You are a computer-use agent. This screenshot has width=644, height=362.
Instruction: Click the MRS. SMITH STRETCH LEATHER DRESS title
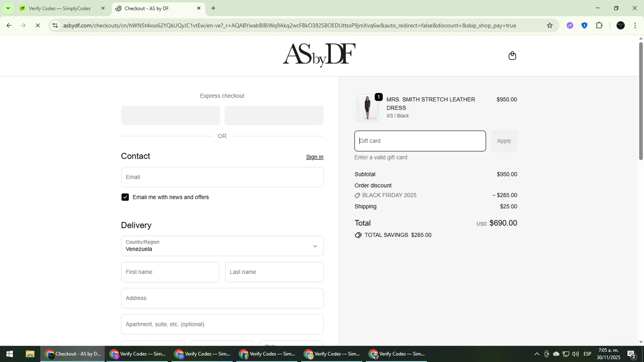tap(431, 103)
